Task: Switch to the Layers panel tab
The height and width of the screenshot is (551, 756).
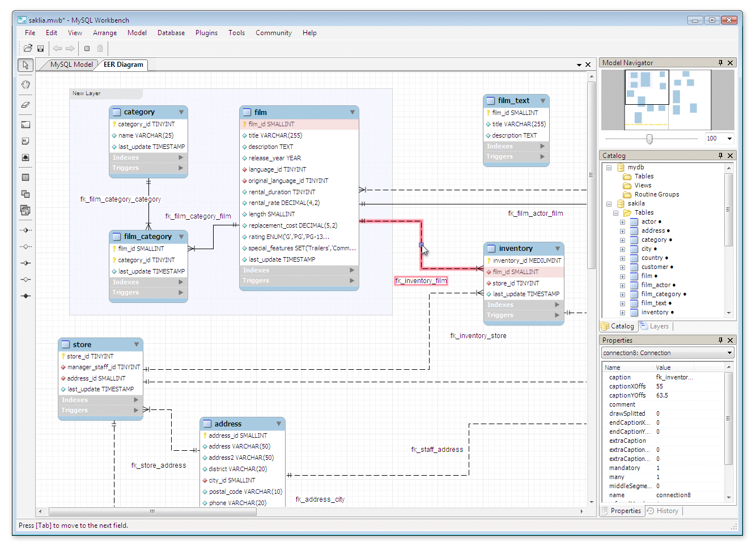Action: (655, 326)
